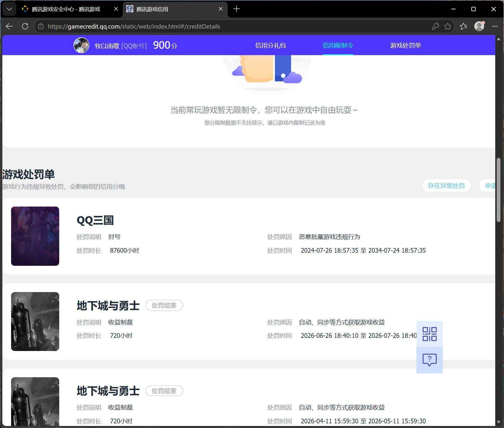The width and height of the screenshot is (504, 428).
Task: Open the favorites list icon
Action: (x=463, y=26)
